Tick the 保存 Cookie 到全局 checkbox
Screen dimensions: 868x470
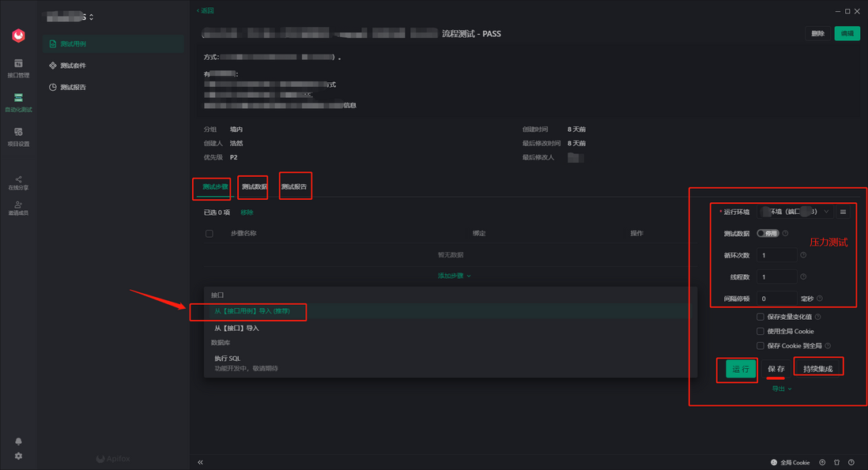tap(760, 345)
